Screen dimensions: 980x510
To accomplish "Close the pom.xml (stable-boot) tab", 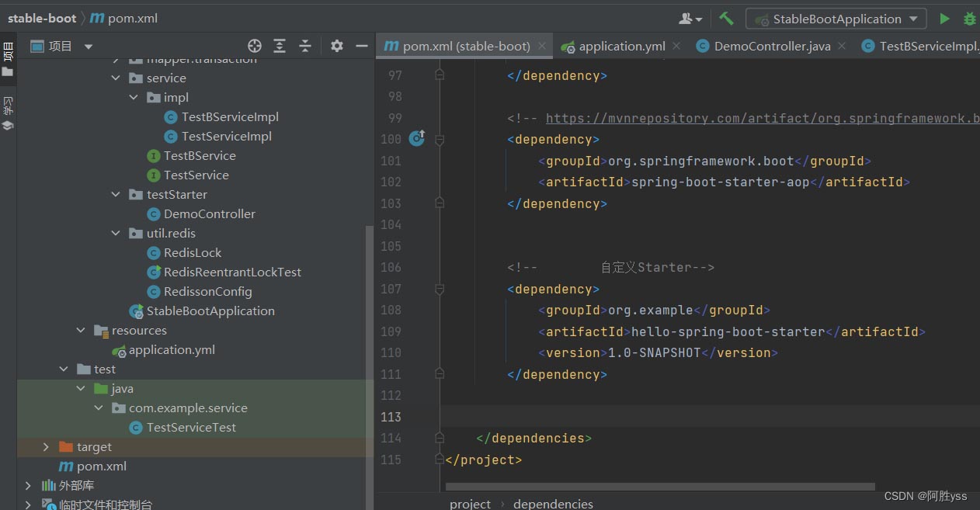I will 543,47.
